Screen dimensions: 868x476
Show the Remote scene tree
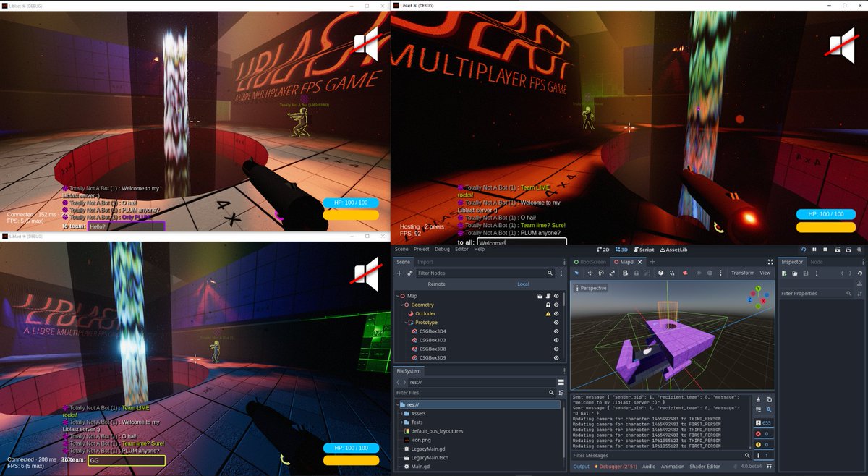pos(437,284)
